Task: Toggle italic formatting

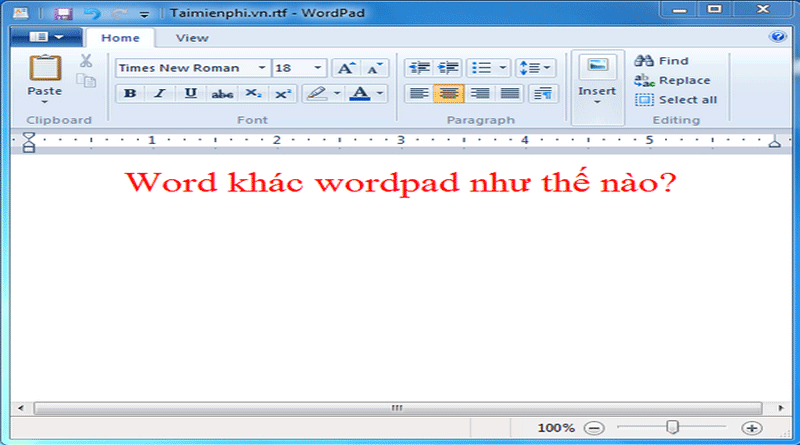Action: (160, 93)
